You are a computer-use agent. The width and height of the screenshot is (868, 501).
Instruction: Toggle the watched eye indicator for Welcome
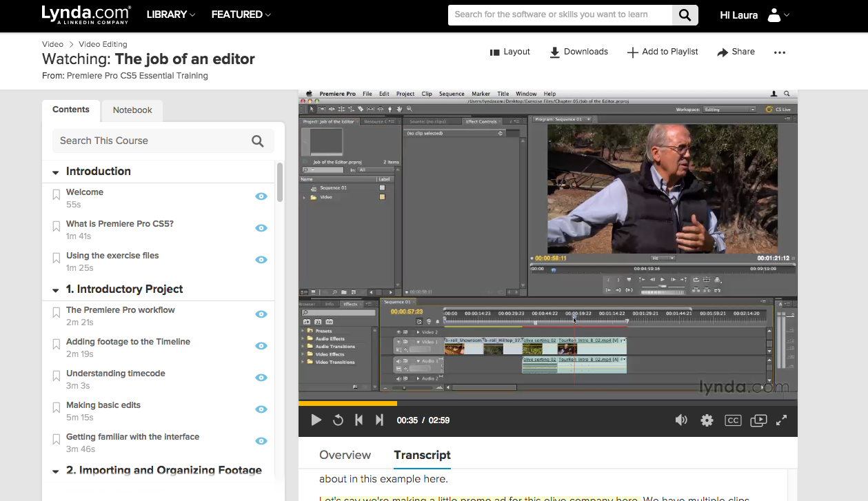point(261,196)
